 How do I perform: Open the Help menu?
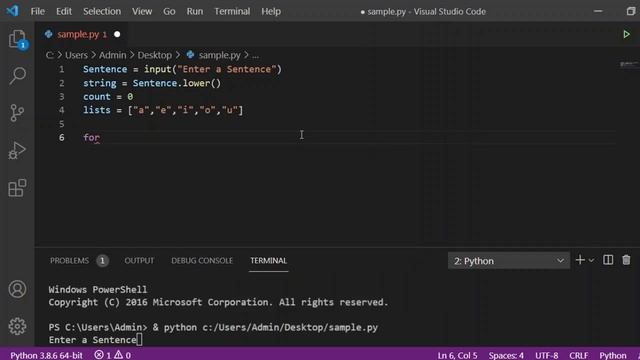tap(271, 11)
